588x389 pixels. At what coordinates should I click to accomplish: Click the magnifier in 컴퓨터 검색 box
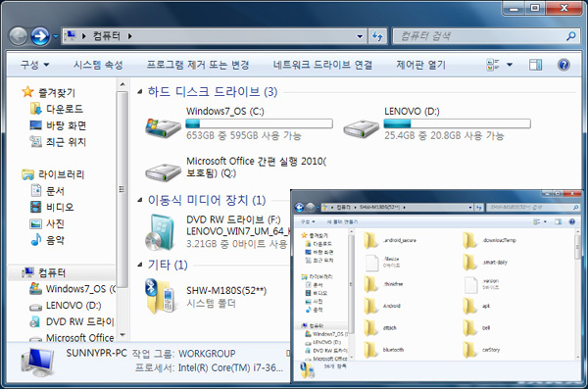click(x=570, y=36)
